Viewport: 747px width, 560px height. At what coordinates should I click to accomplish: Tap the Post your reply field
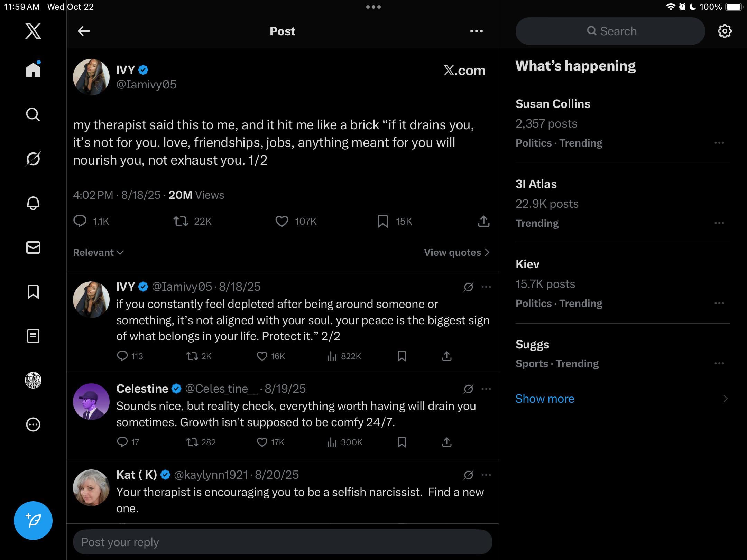click(282, 542)
